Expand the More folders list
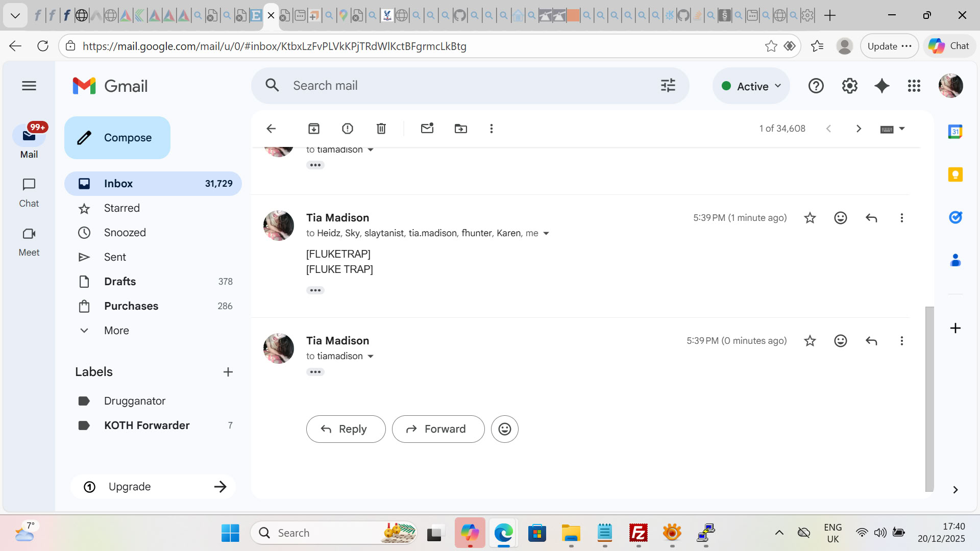 [116, 331]
